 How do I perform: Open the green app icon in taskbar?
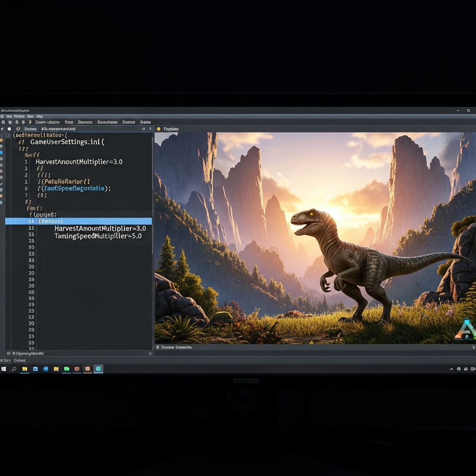66,369
